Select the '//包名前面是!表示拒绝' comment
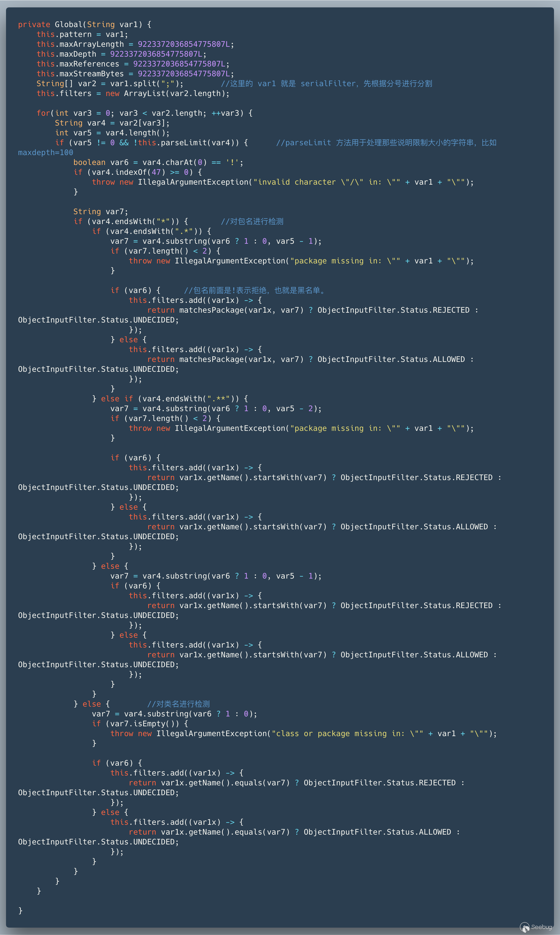Viewport: 560px width, 935px height. pos(255,290)
